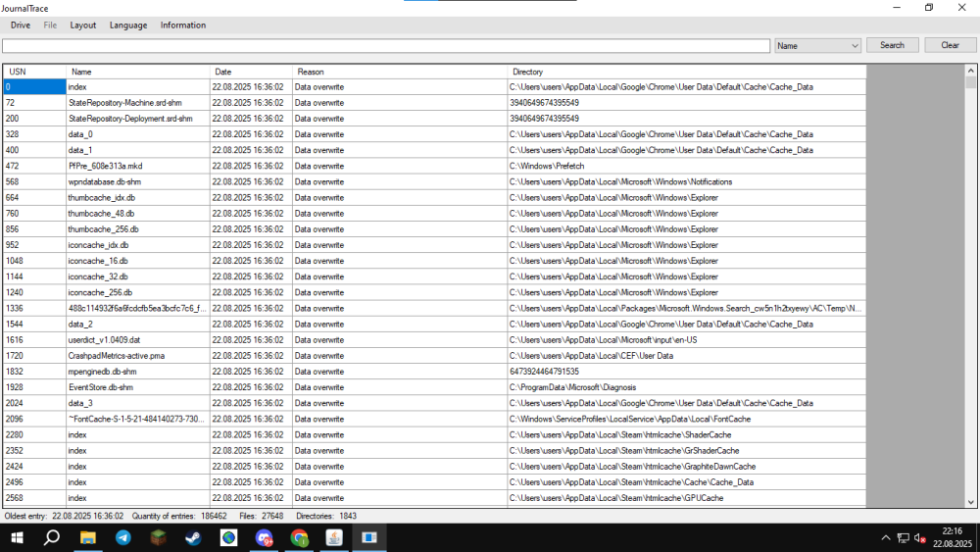Sort by Reason column header

coord(400,72)
